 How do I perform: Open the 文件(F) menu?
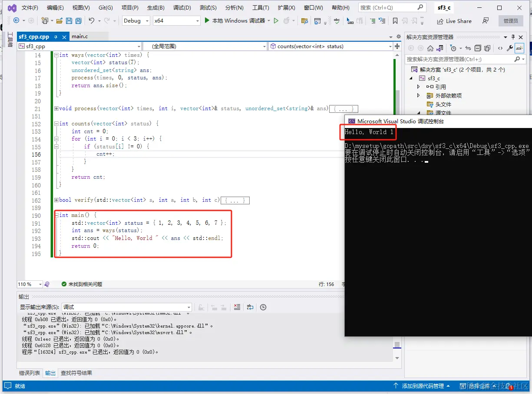[30, 8]
